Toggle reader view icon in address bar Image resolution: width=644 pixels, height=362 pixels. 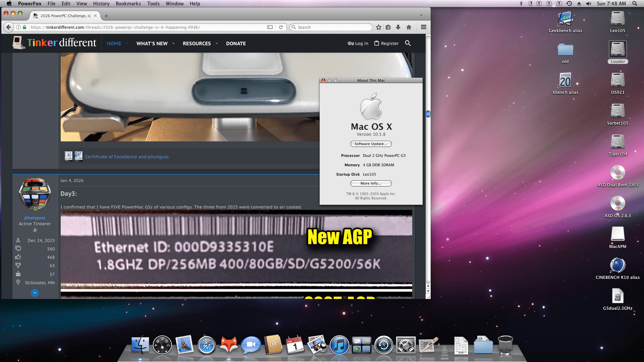[270, 27]
